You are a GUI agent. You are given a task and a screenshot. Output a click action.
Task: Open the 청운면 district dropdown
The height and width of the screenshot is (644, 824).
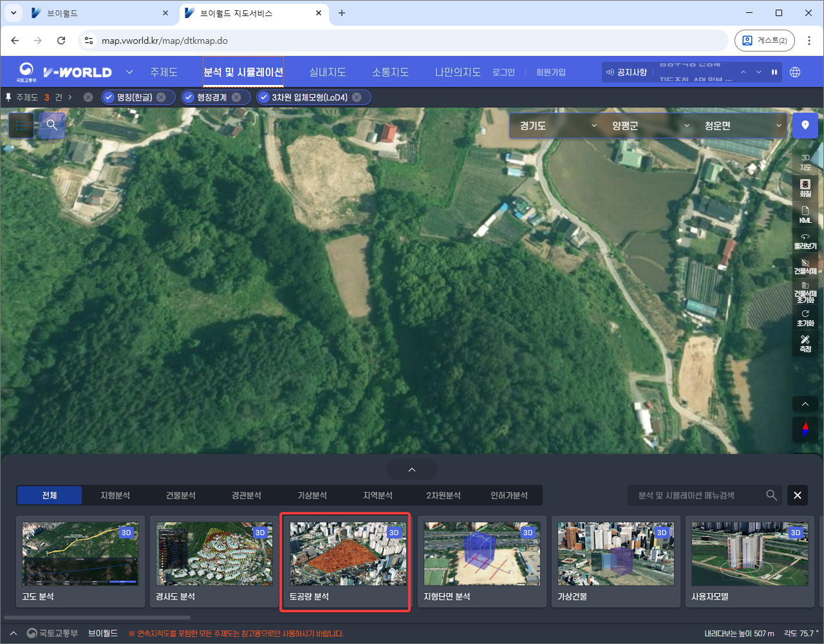pyautogui.click(x=742, y=126)
